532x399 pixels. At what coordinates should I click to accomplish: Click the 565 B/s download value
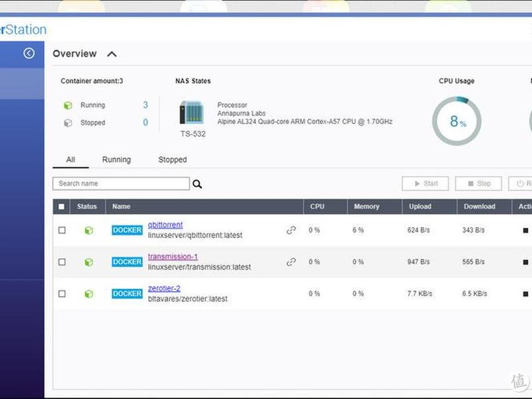pos(473,262)
